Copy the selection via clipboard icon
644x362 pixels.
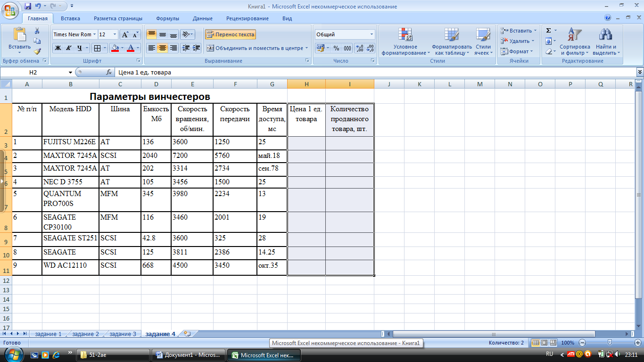37,41
